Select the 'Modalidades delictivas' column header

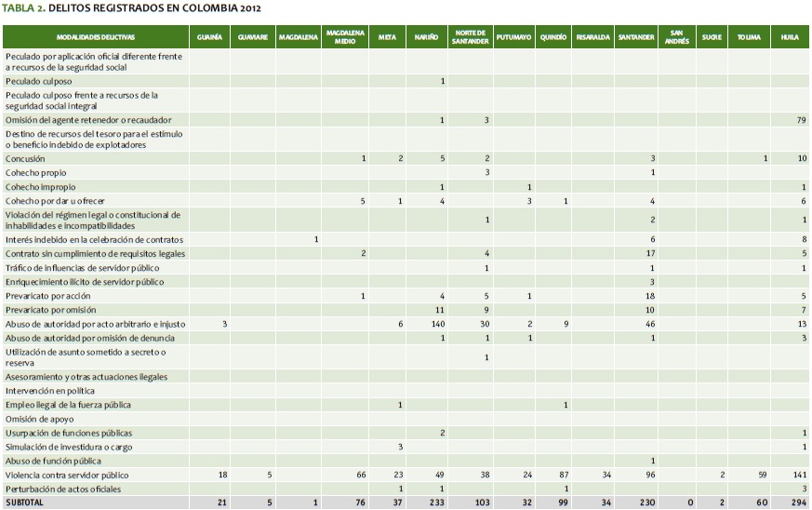point(95,36)
